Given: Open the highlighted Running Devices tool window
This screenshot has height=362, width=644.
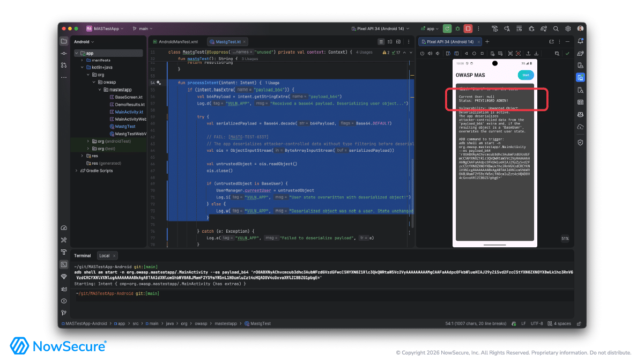Looking at the screenshot, I should pyautogui.click(x=580, y=77).
